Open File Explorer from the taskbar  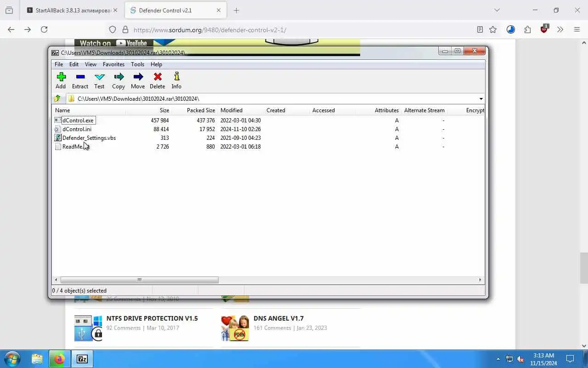(x=37, y=359)
